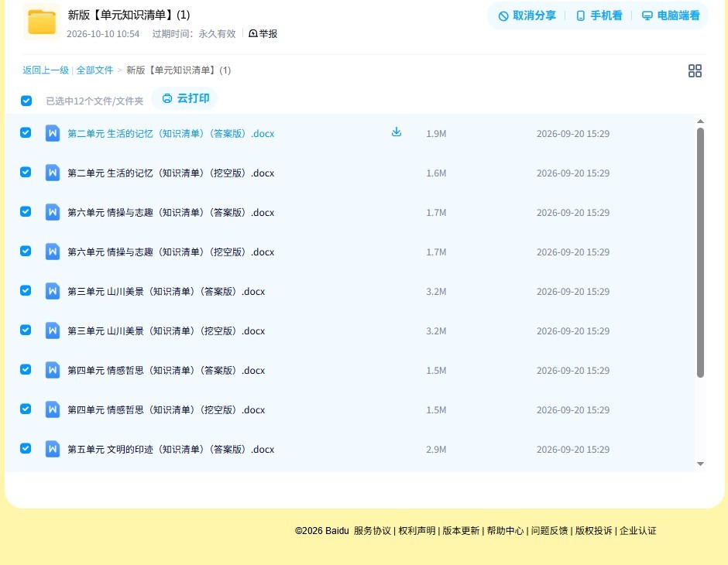
Task: Click the 云打印 cloud print button
Action: pos(185,98)
